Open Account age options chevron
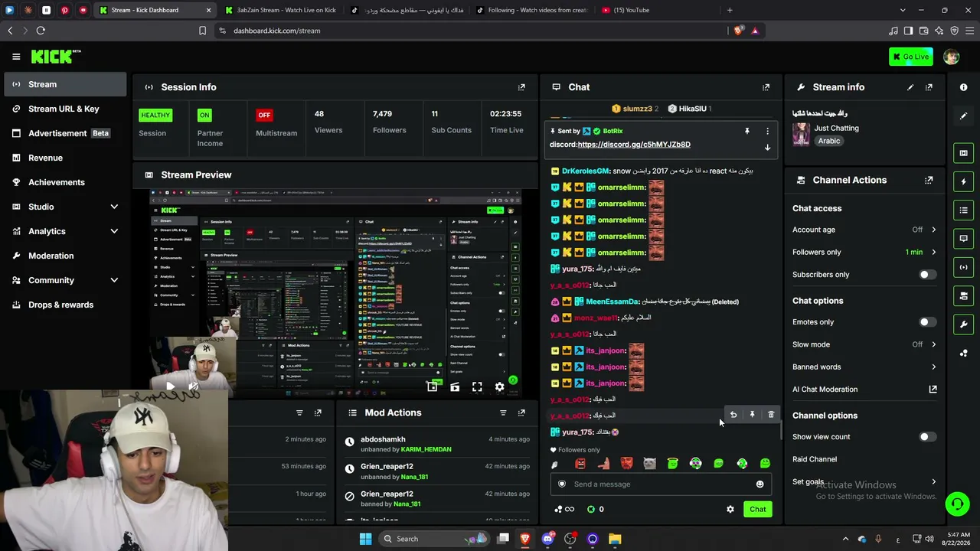 933,230
